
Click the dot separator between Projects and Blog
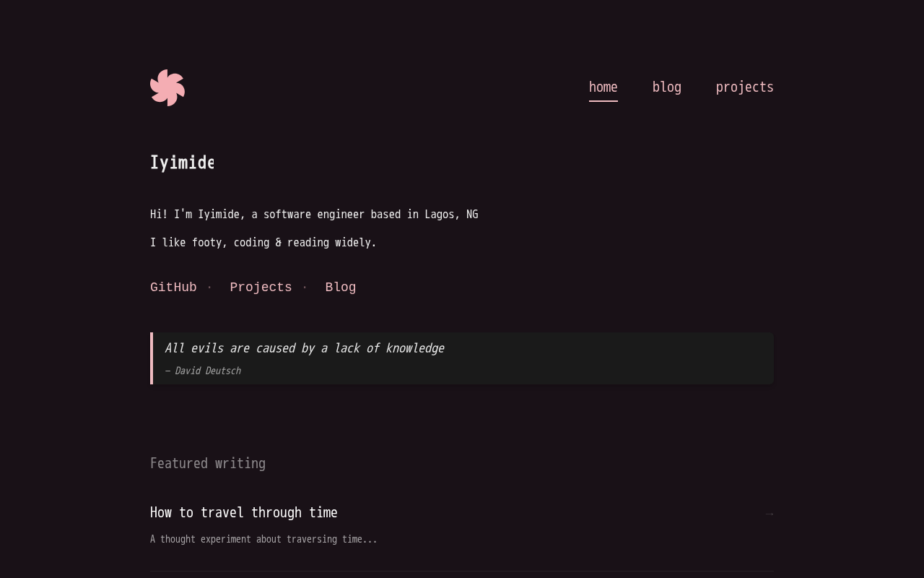pyautogui.click(x=305, y=288)
